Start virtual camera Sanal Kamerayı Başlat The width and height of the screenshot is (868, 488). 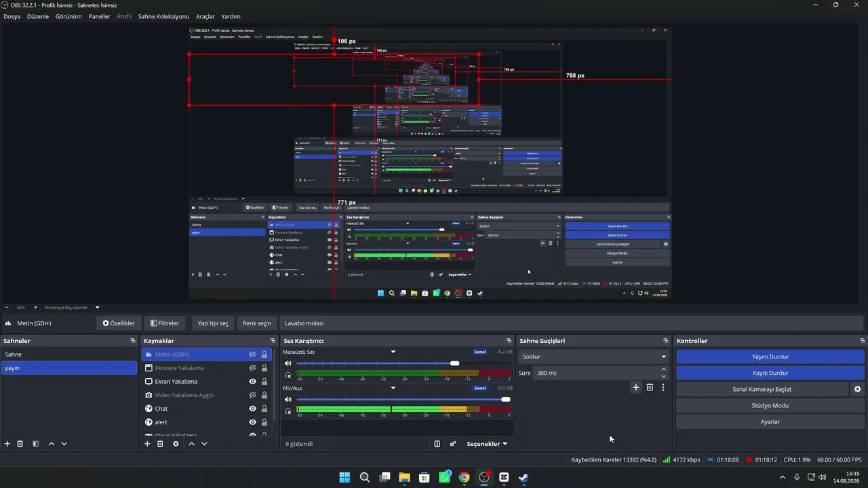[762, 389]
